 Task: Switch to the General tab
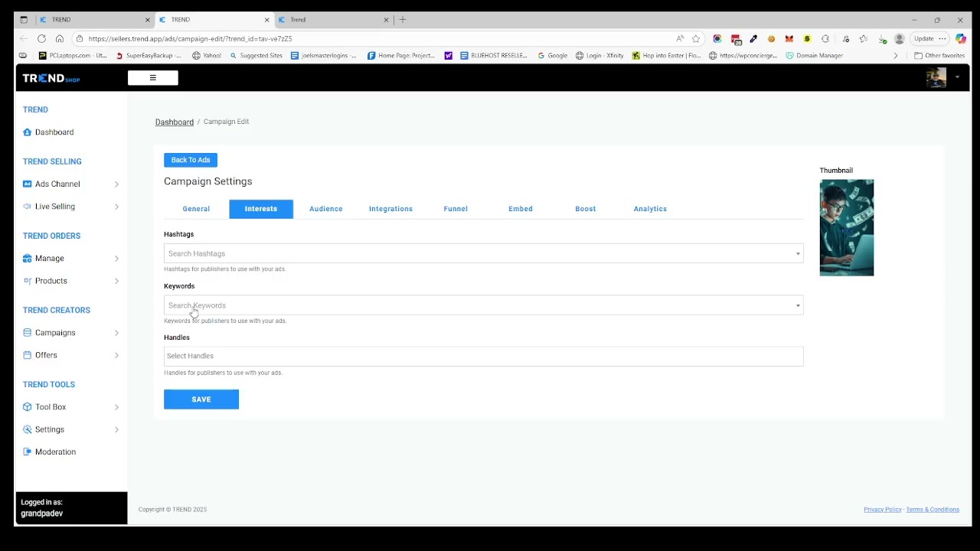pyautogui.click(x=196, y=209)
